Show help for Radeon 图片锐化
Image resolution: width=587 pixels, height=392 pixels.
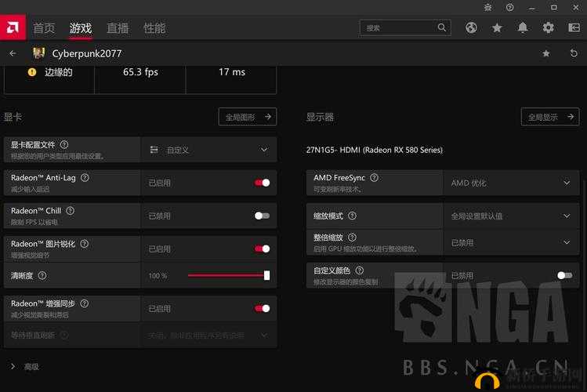click(85, 244)
